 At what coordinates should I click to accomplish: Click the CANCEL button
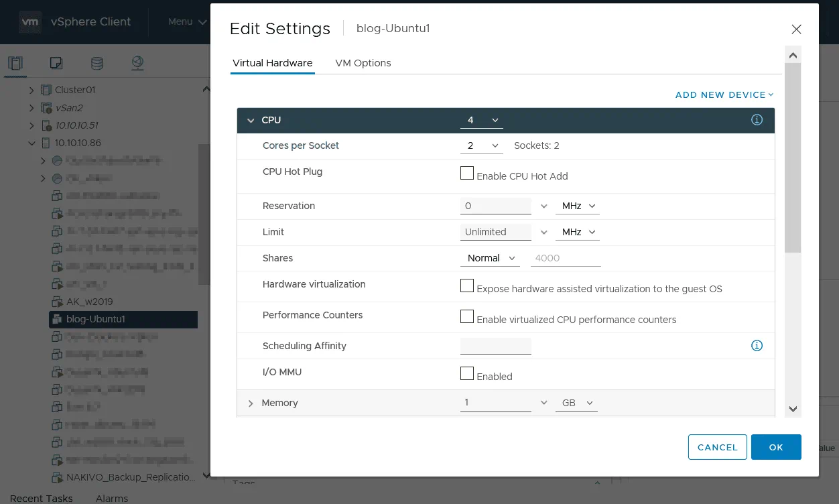pyautogui.click(x=717, y=447)
